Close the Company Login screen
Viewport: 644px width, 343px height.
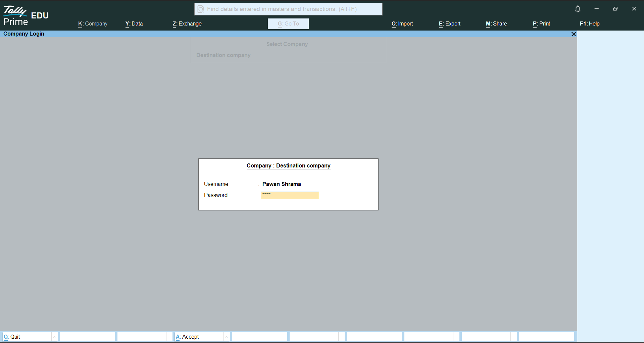[574, 34]
